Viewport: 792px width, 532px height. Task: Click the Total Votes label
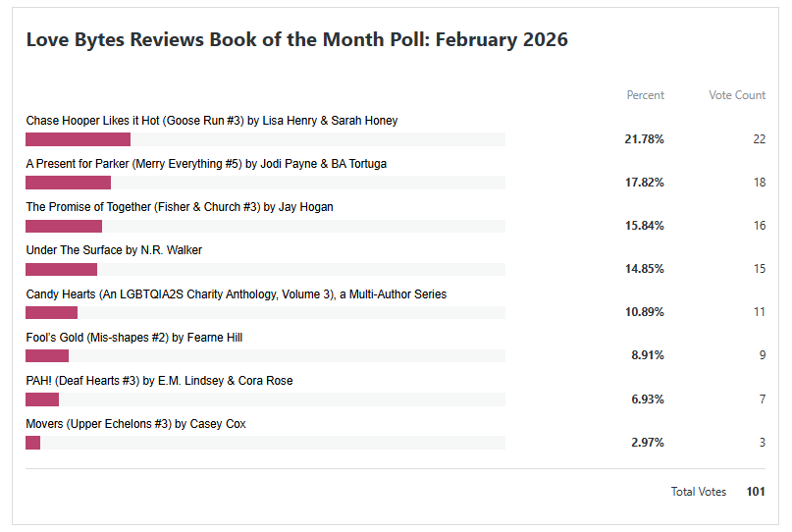pyautogui.click(x=699, y=492)
